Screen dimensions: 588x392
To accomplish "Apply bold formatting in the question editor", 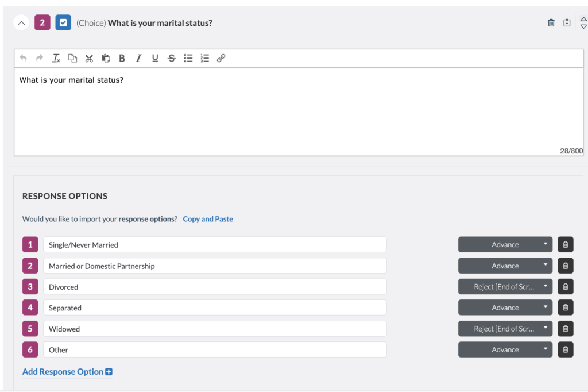I will [122, 57].
